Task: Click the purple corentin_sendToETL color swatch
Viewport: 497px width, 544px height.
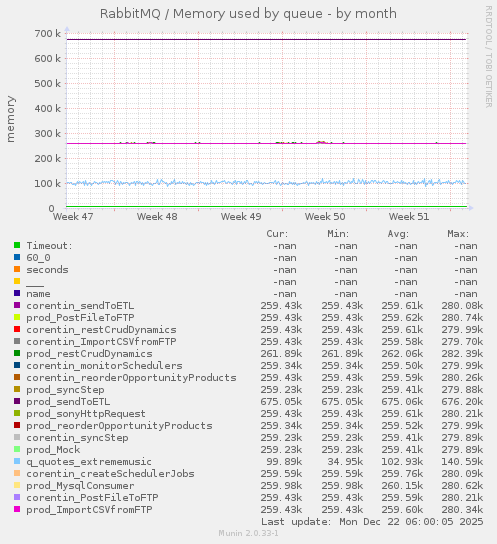Action: 17,305
